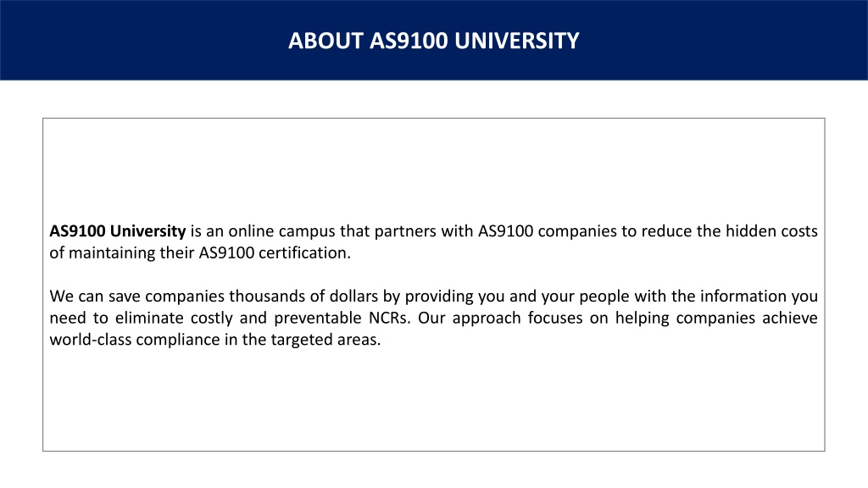Click the dark blue header banner
The image size is (868, 488).
(x=434, y=40)
